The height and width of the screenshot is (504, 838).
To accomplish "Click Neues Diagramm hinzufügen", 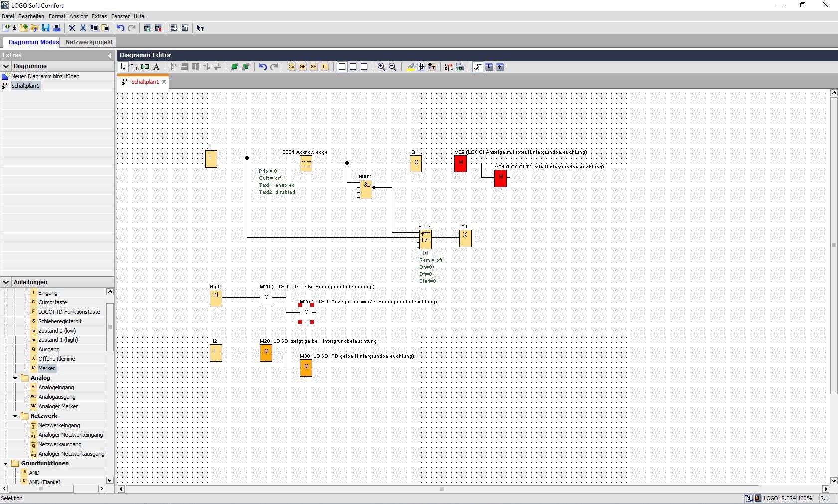I will (x=45, y=76).
